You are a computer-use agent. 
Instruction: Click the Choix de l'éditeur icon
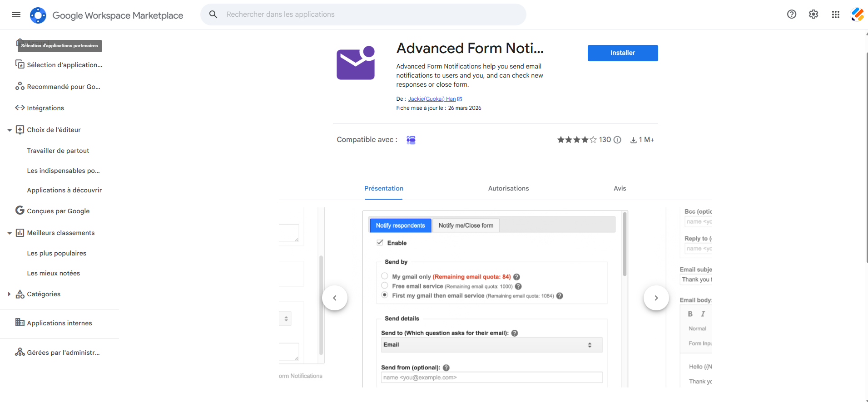(x=20, y=130)
